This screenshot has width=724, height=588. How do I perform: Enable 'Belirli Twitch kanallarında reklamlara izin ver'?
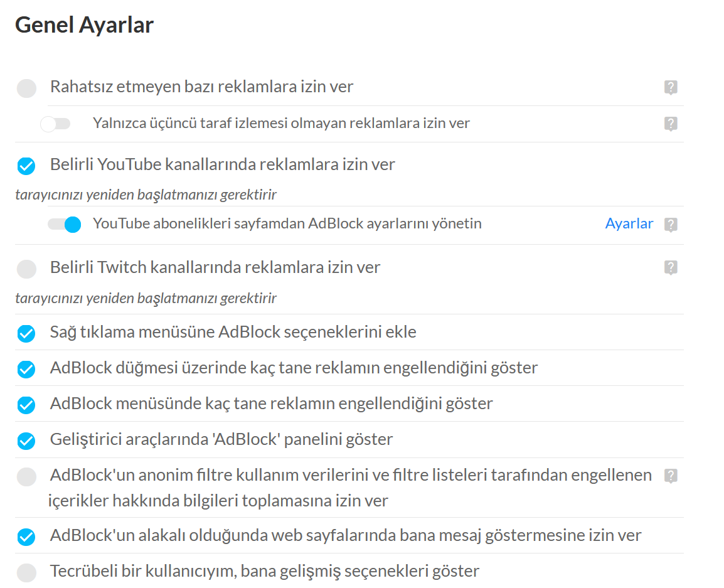[x=26, y=269]
